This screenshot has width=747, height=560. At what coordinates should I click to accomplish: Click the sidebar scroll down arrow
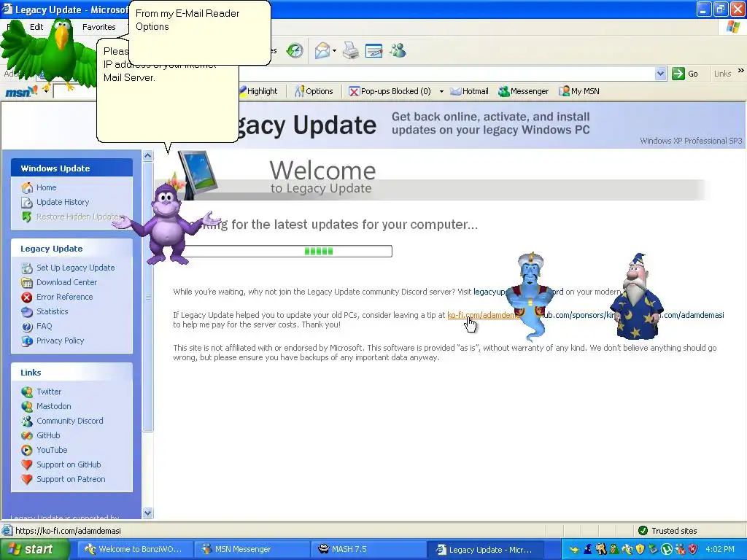[147, 513]
